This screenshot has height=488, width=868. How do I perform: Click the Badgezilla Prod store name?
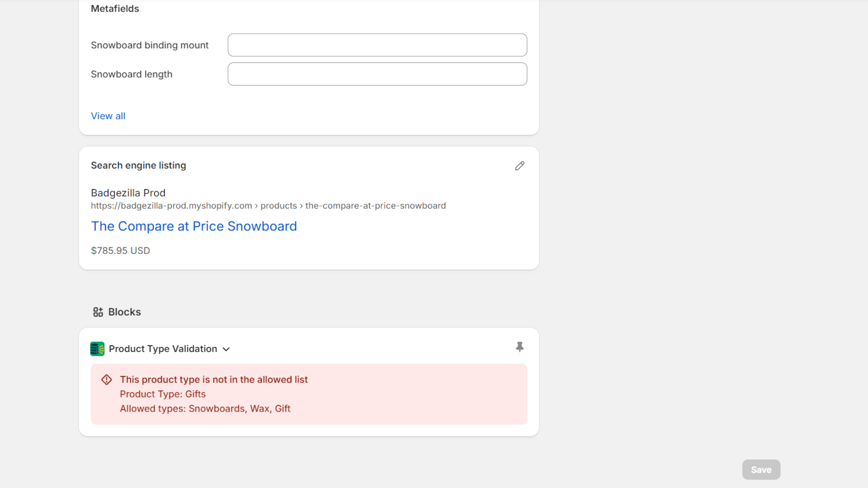pos(128,193)
